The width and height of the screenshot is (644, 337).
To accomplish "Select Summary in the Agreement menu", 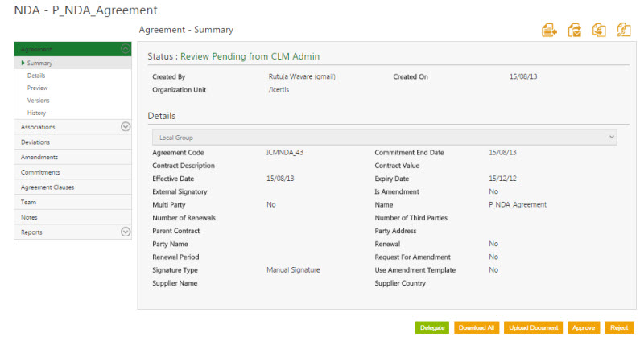I will point(39,63).
